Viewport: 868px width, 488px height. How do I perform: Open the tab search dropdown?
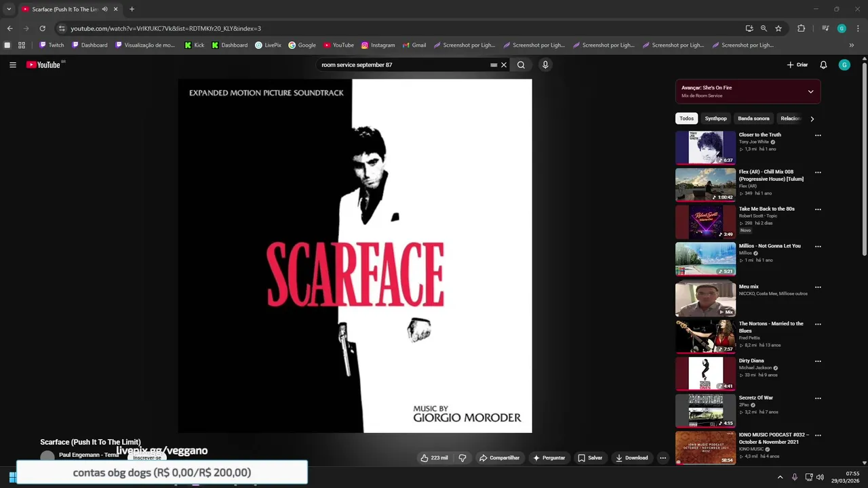(x=9, y=9)
